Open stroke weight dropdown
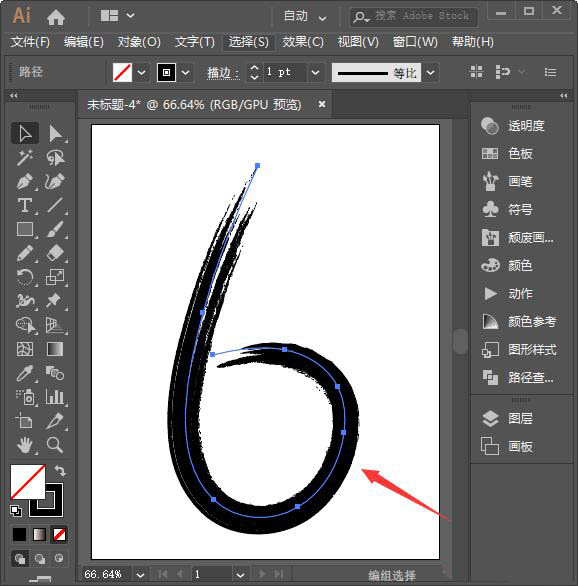The height and width of the screenshot is (586, 578). [x=315, y=72]
